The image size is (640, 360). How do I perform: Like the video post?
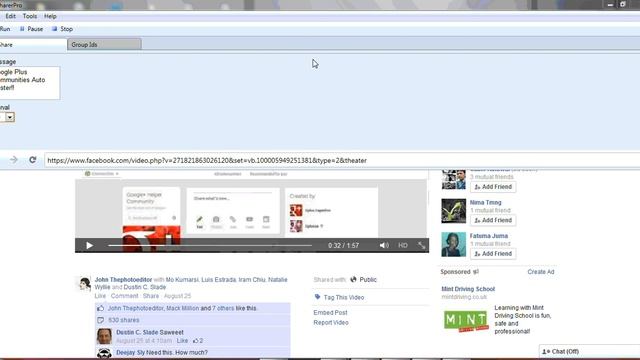tap(100, 296)
